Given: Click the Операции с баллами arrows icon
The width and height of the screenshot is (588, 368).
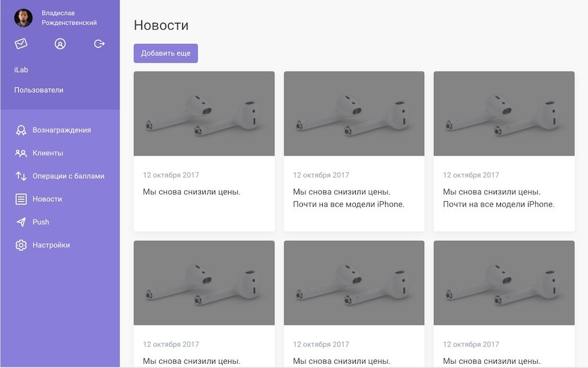Looking at the screenshot, I should [x=21, y=176].
